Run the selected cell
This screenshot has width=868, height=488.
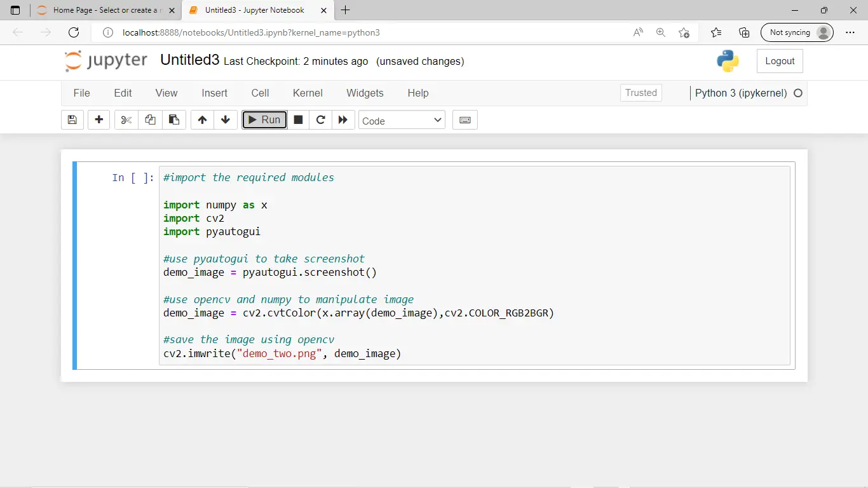264,119
